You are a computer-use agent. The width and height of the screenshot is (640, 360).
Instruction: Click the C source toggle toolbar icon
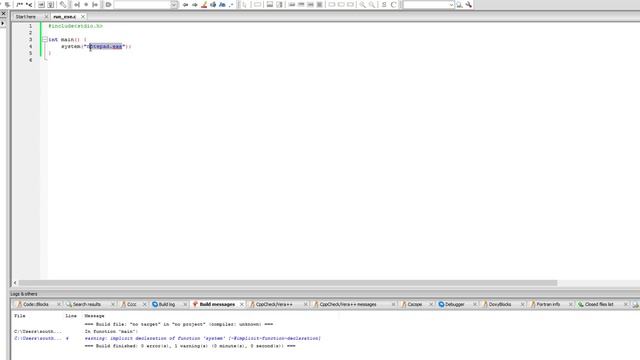(x=393, y=4)
